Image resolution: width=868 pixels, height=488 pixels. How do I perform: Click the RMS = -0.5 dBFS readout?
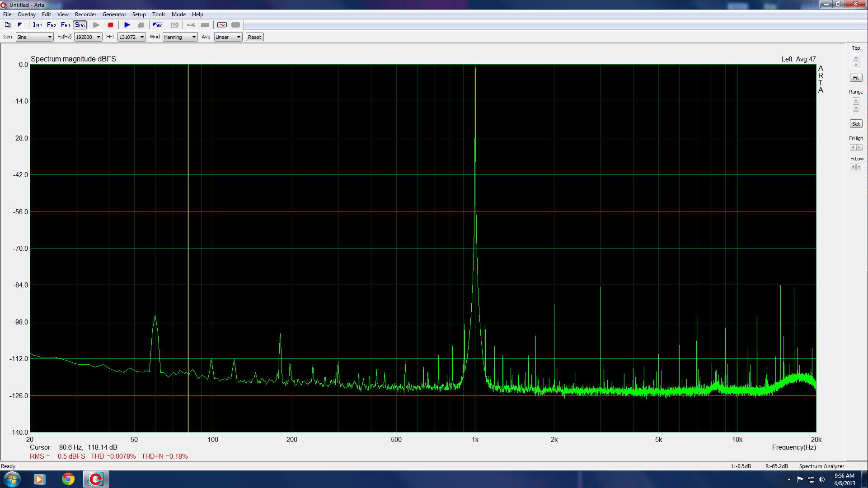point(57,456)
